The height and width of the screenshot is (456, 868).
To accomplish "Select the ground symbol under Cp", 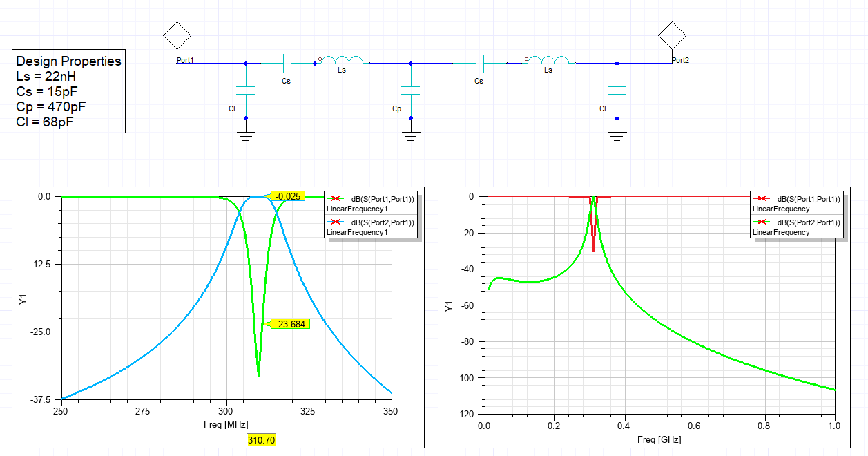I will click(x=411, y=136).
